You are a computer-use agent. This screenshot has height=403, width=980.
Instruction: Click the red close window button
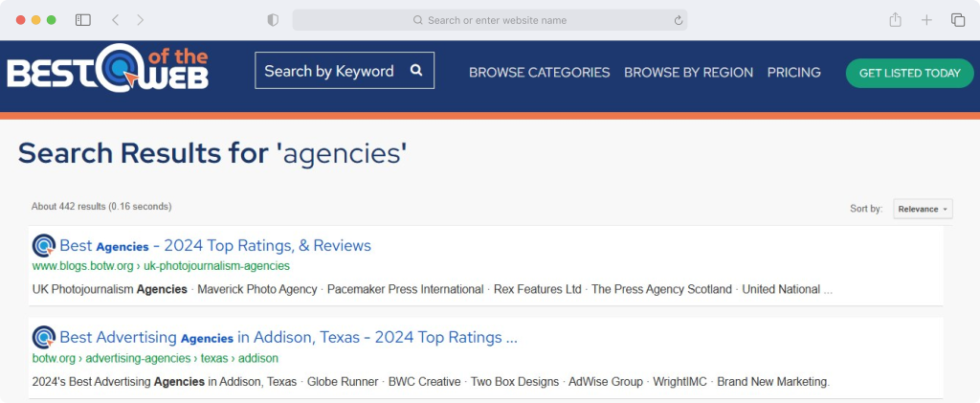click(x=21, y=20)
